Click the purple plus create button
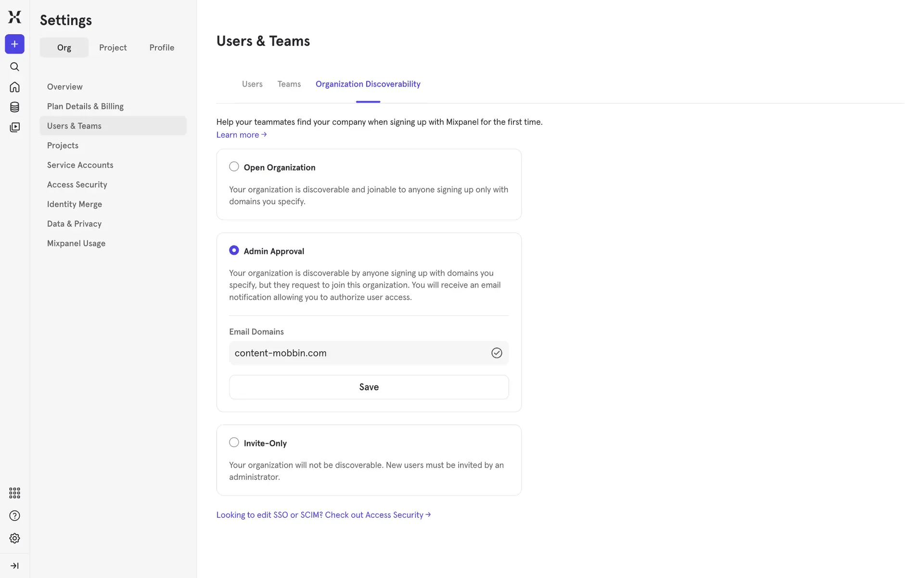924x578 pixels. [14, 44]
